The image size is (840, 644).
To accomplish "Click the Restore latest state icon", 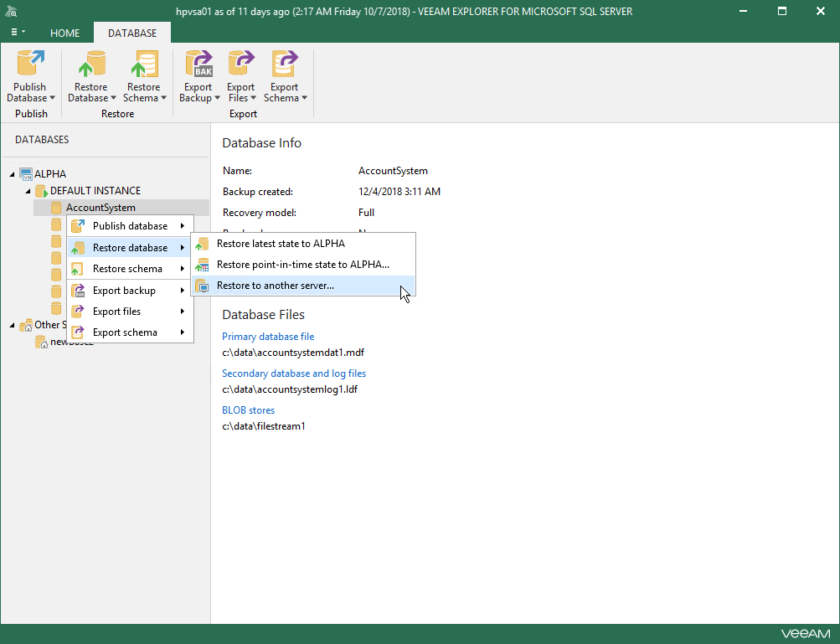I will point(202,244).
